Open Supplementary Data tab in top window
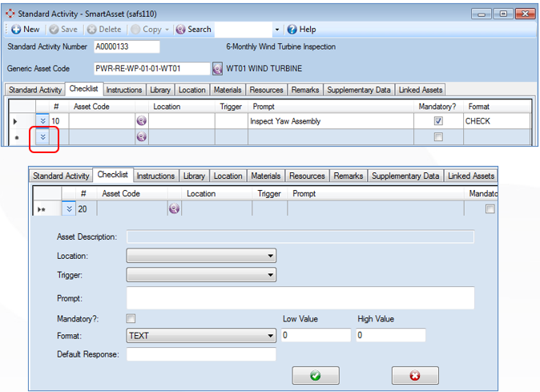540x392 pixels. (x=358, y=90)
